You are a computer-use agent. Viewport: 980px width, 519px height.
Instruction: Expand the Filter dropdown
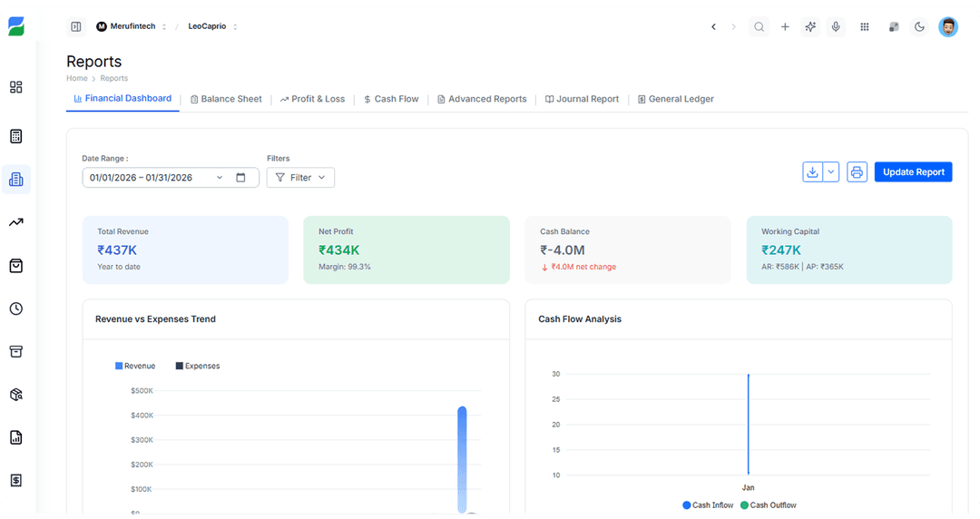pyautogui.click(x=300, y=178)
